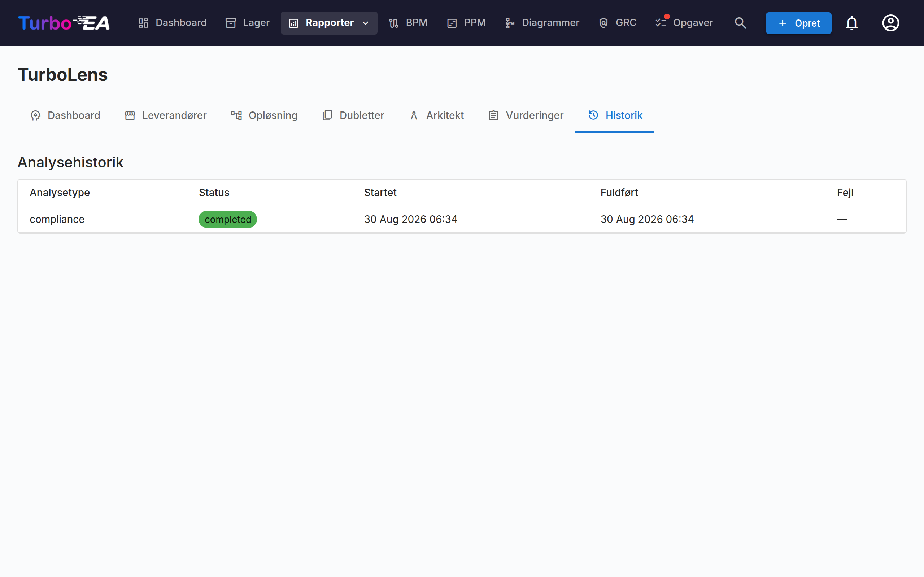Image resolution: width=924 pixels, height=577 pixels.
Task: Expand the Rapporter dropdown chevron
Action: pyautogui.click(x=365, y=23)
